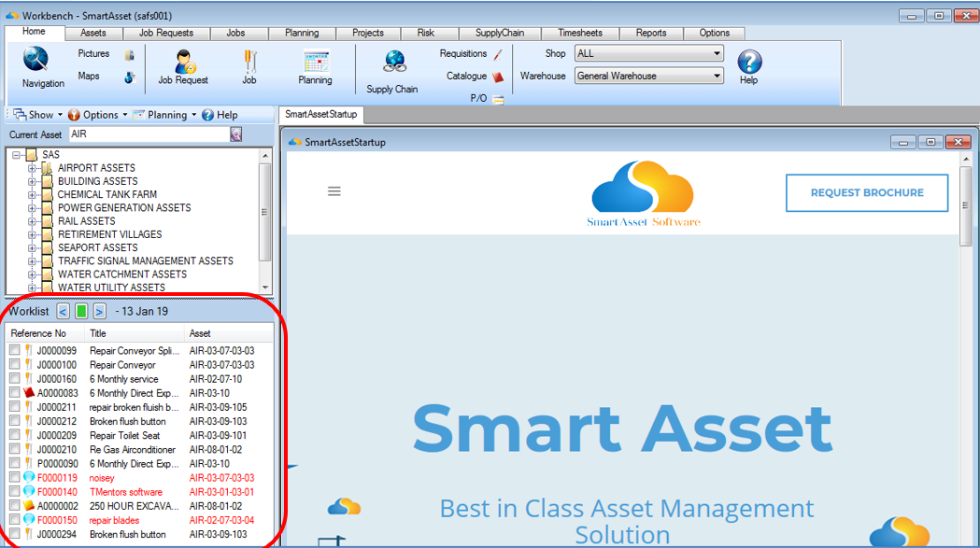Click the green Worklist today indicator

(81, 311)
